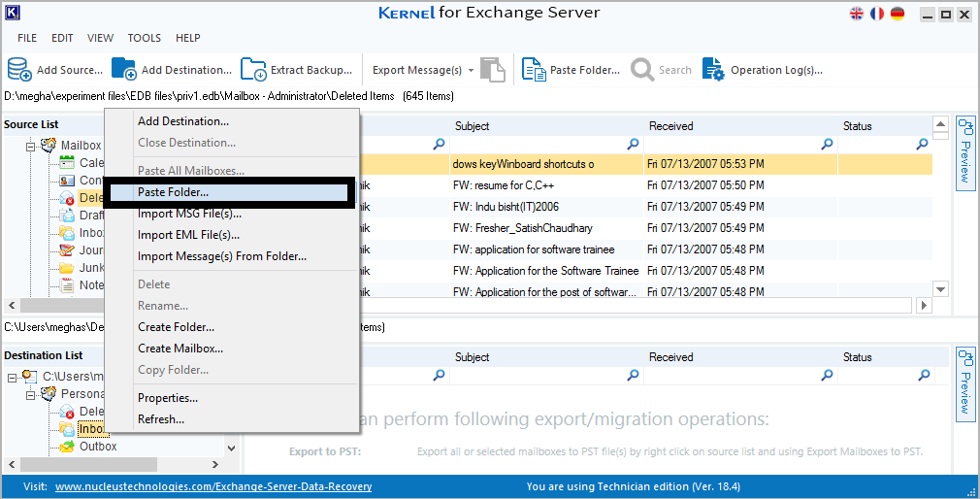
Task: Select the 'FW: Indu bisht(IT)2006' email
Action: (x=506, y=207)
